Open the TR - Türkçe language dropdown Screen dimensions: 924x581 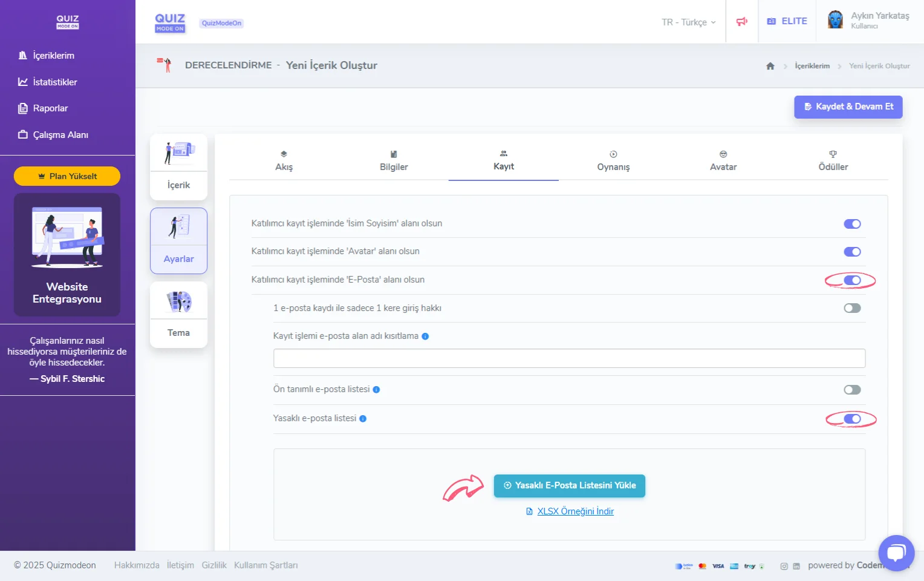688,22
